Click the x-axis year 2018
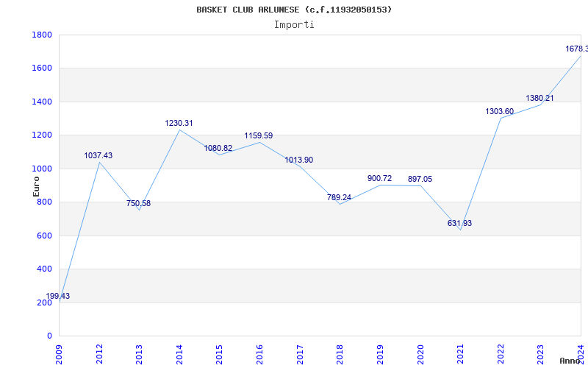The height and width of the screenshot is (368, 588). (x=340, y=355)
